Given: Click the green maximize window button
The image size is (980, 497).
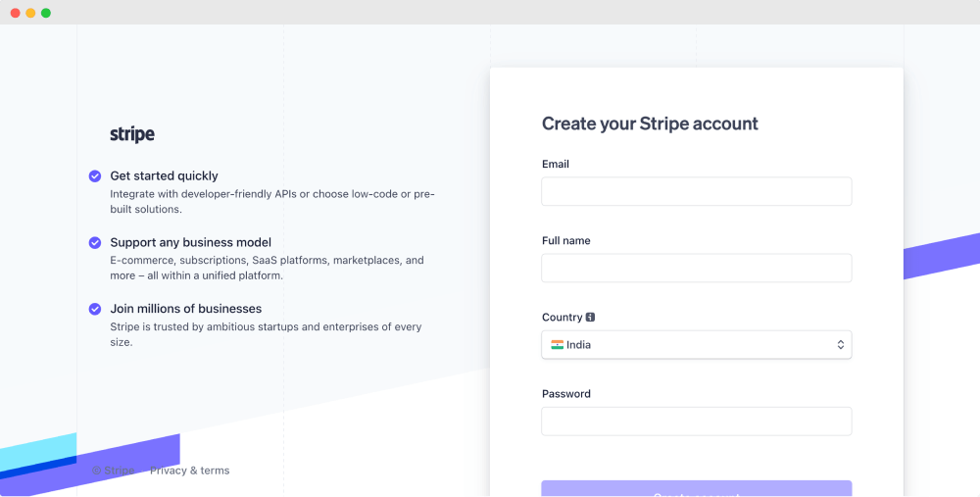Looking at the screenshot, I should tap(46, 13).
